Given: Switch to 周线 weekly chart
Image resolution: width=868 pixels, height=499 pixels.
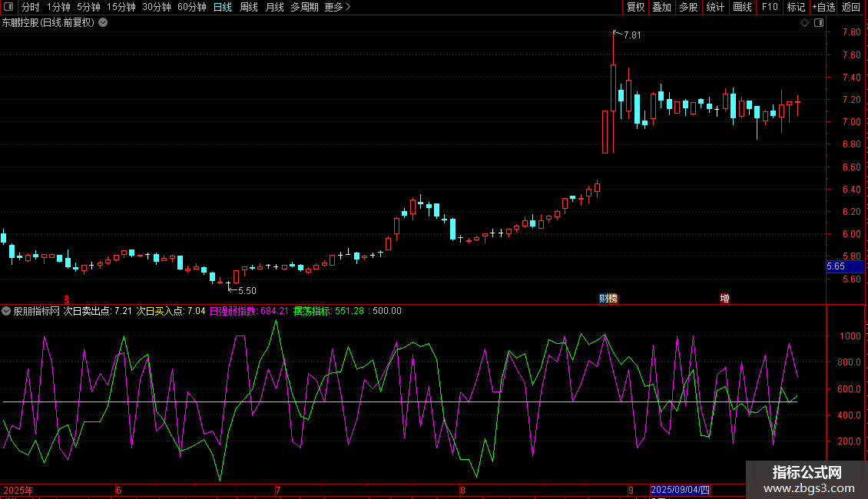Looking at the screenshot, I should coord(249,7).
